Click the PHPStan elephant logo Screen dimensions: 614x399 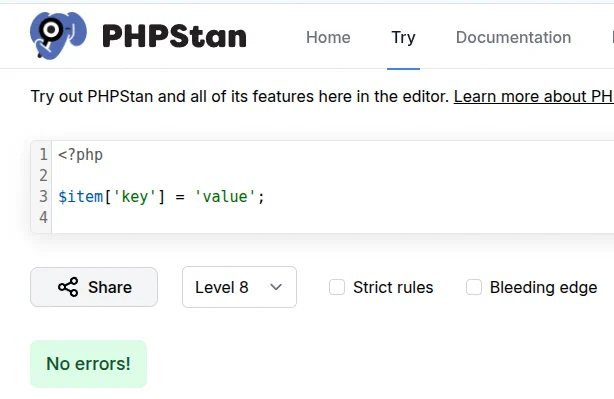[58, 36]
